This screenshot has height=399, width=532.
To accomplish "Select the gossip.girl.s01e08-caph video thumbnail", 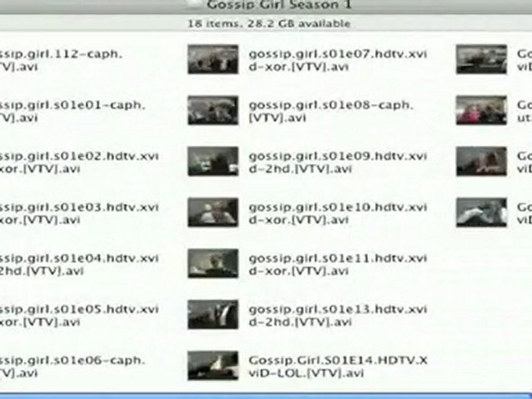I will click(213, 110).
